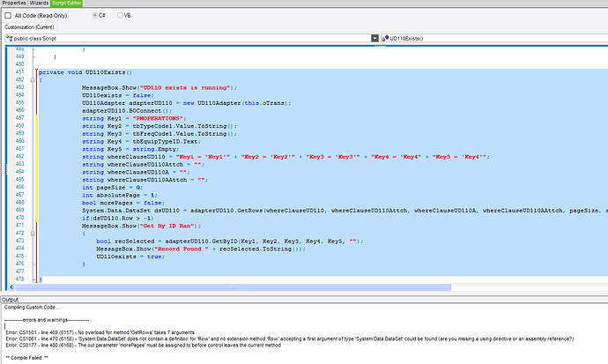
Task: Select the C# language radio button
Action: point(94,15)
